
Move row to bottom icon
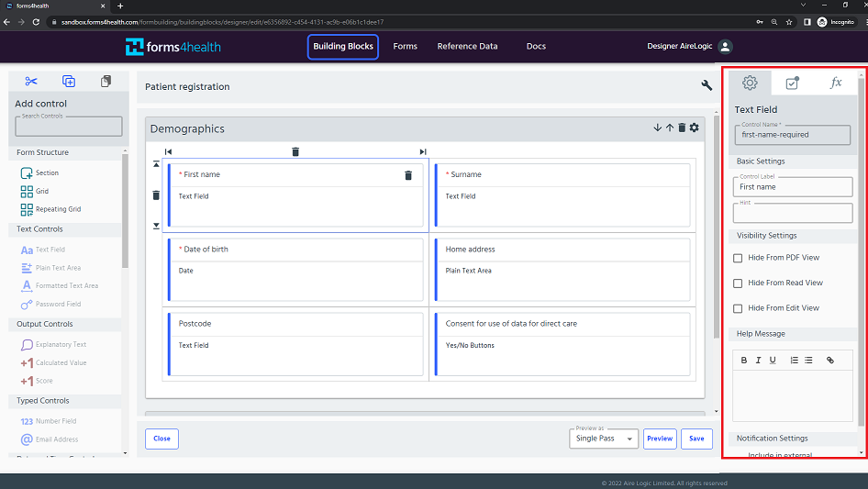point(156,226)
